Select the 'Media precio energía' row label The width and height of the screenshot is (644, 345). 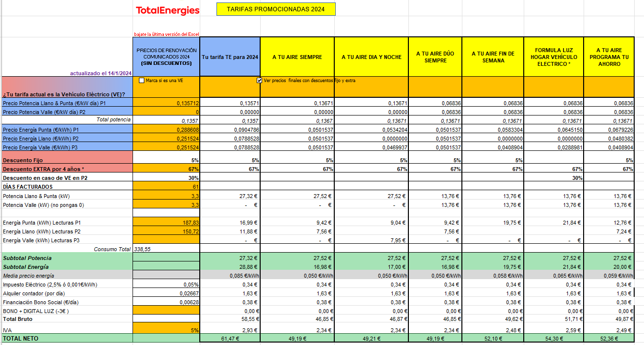[28, 276]
